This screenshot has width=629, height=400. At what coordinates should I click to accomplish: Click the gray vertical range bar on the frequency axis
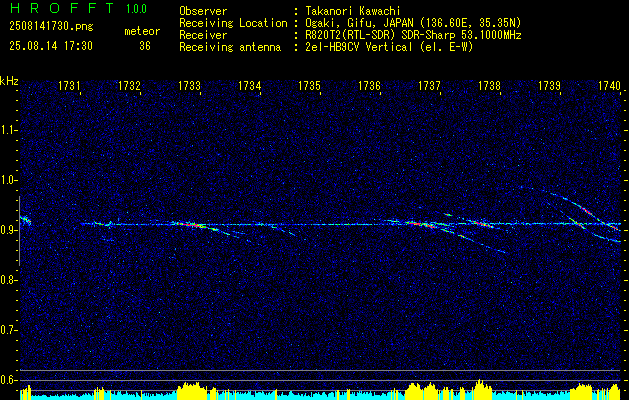tap(19, 231)
